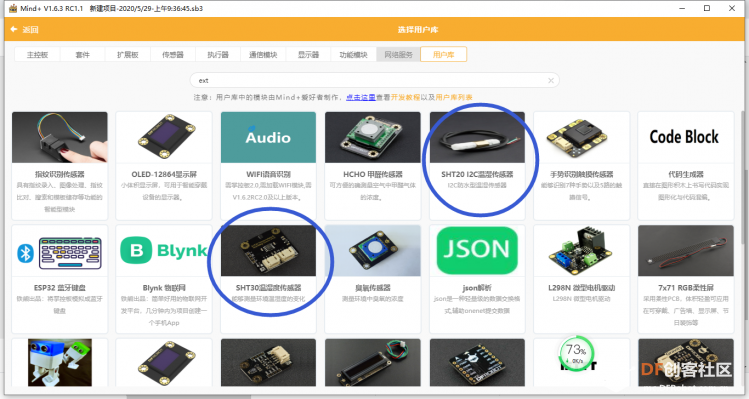
Task: Click the ESP32 蓝牙键盘 title
Action: coord(60,288)
